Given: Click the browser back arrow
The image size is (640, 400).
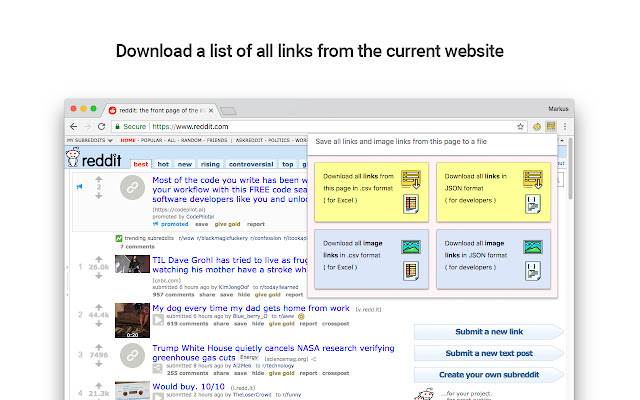Looking at the screenshot, I should click(x=73, y=127).
